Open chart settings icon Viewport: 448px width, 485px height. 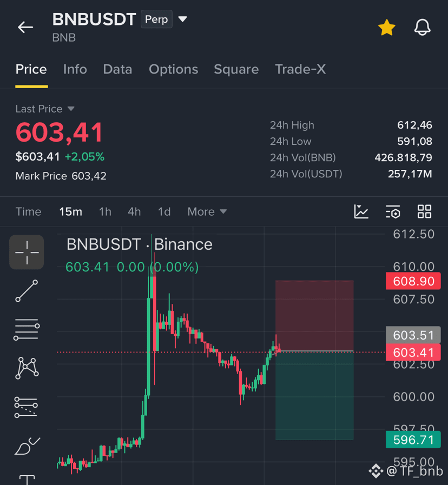pos(393,212)
